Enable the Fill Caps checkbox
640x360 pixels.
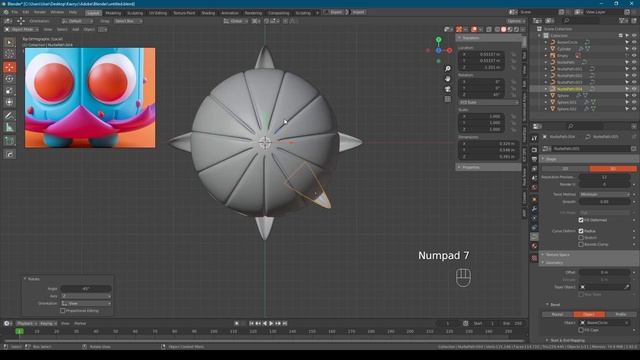click(581, 330)
